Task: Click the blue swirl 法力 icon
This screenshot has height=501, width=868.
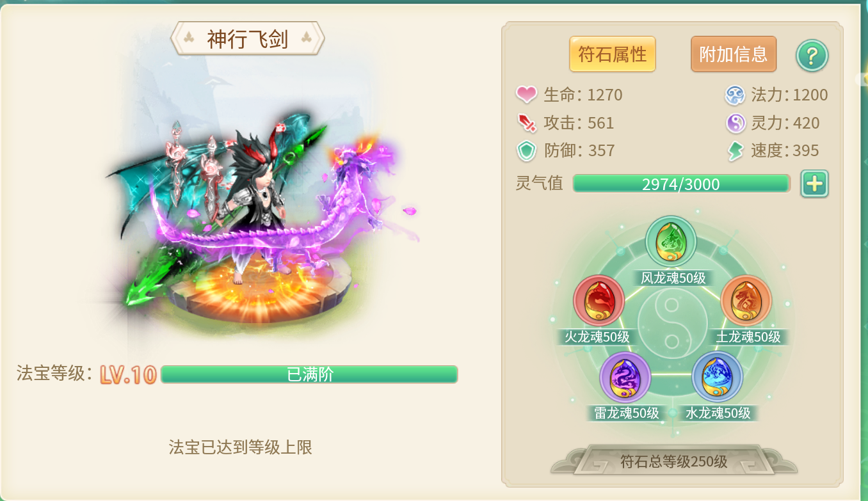Action: [735, 95]
